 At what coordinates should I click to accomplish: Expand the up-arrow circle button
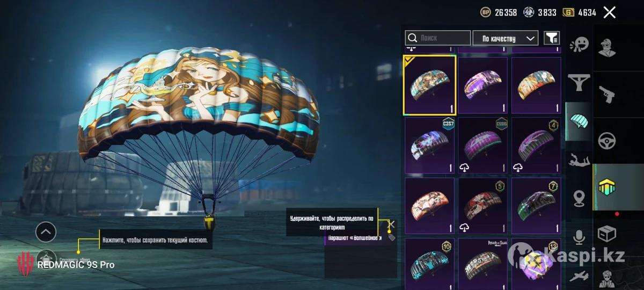pos(46,232)
